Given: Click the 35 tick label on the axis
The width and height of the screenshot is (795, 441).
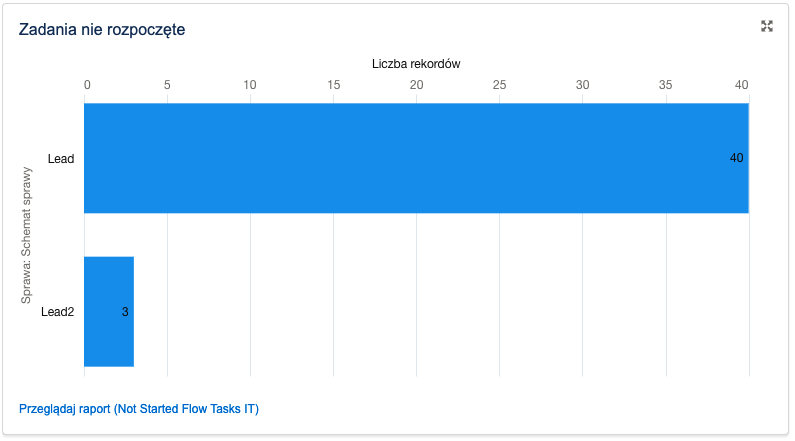Looking at the screenshot, I should coord(666,85).
